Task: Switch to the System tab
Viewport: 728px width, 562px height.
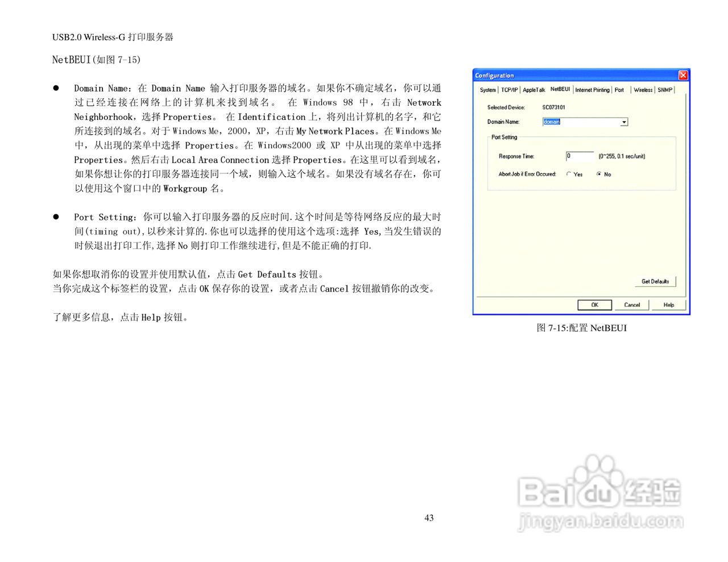Action: 487,89
